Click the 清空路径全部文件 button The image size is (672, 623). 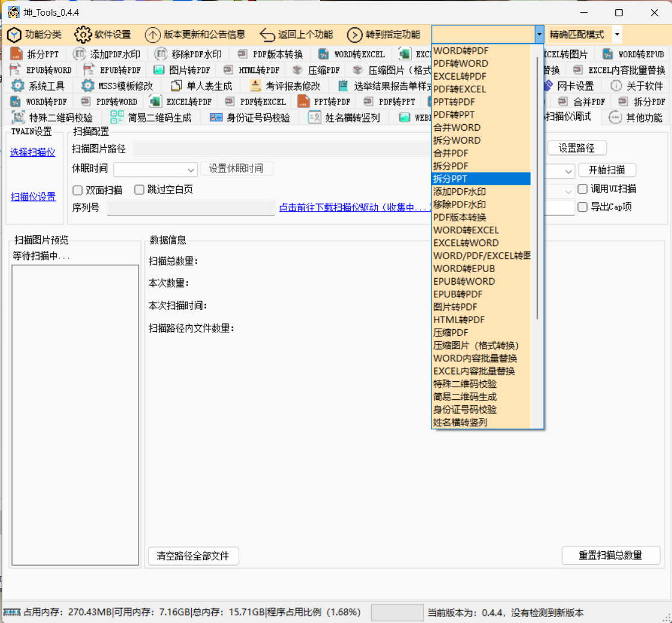tap(193, 556)
